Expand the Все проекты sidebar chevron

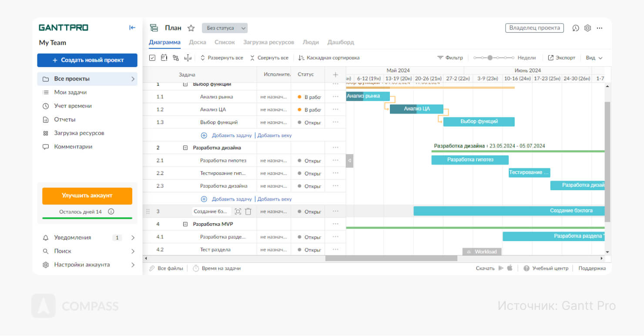[133, 79]
